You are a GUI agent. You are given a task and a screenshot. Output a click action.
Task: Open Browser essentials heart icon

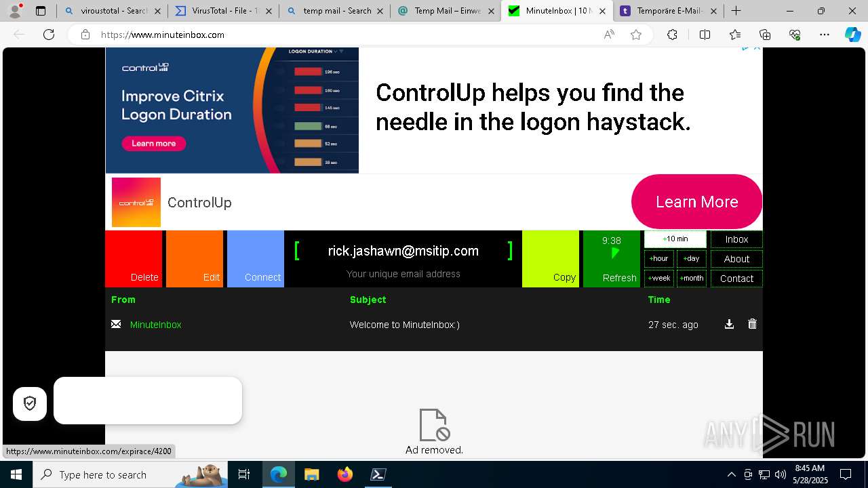coord(795,35)
